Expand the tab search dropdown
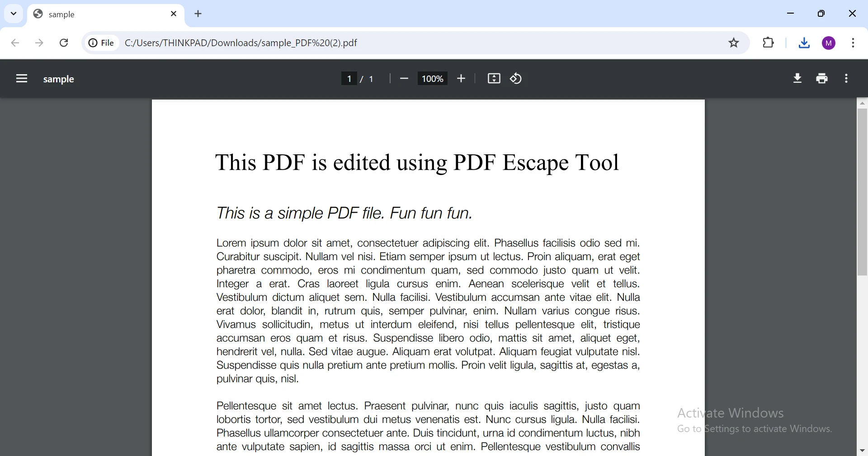The width and height of the screenshot is (868, 456). tap(14, 14)
